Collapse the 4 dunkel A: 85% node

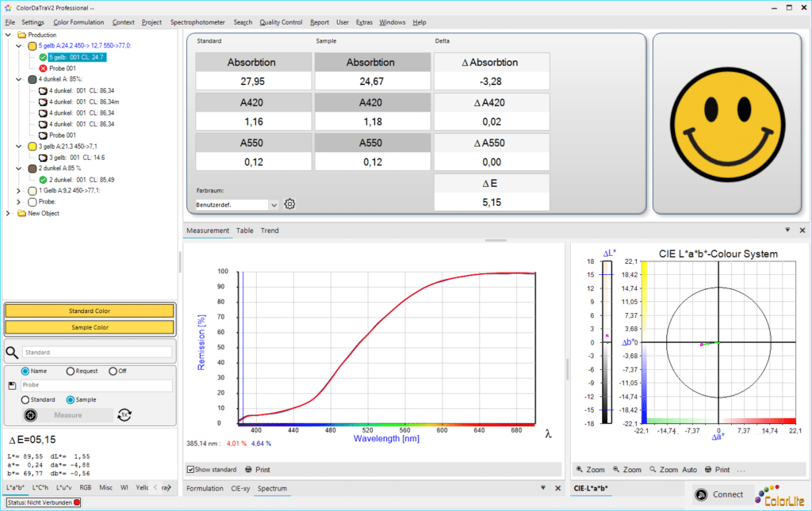(x=19, y=80)
